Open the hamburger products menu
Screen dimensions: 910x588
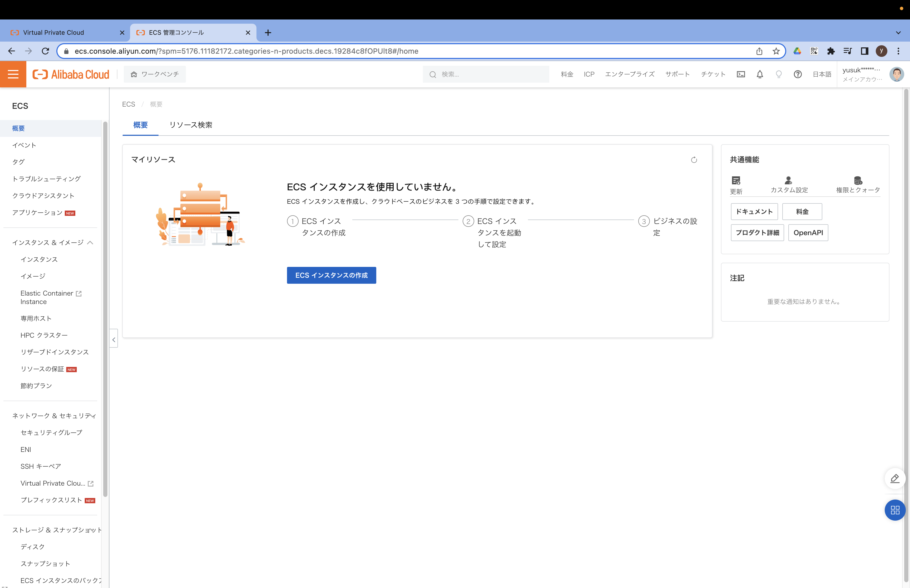coord(13,74)
